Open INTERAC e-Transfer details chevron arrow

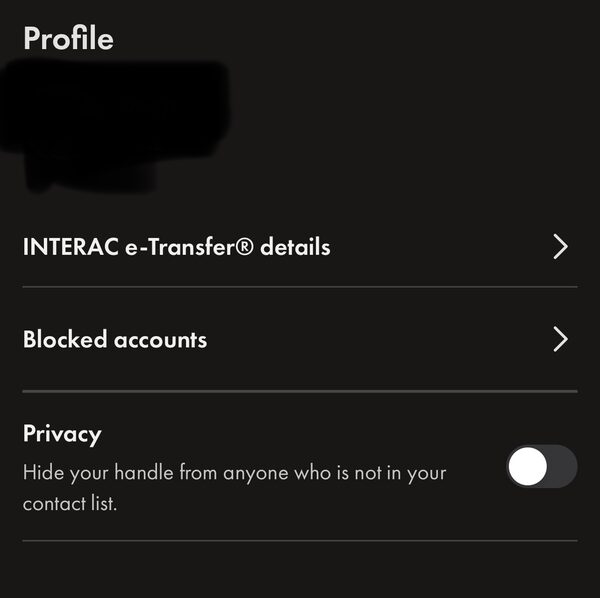(x=560, y=247)
